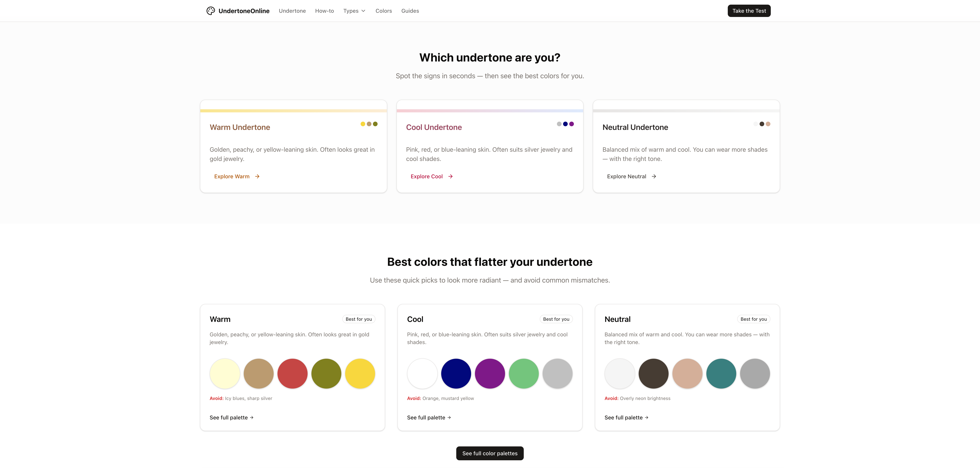This screenshot has width=980, height=468.
Task: Click the purple dot beside Cool Undertone title
Action: click(x=572, y=124)
